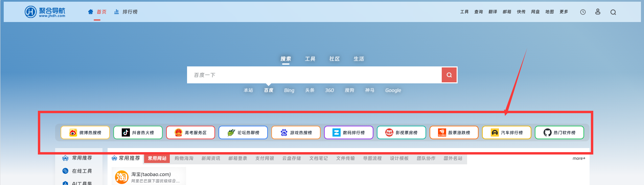Click the 常用推荐 sidebar star icon
This screenshot has width=644, height=185.
coord(65,158)
